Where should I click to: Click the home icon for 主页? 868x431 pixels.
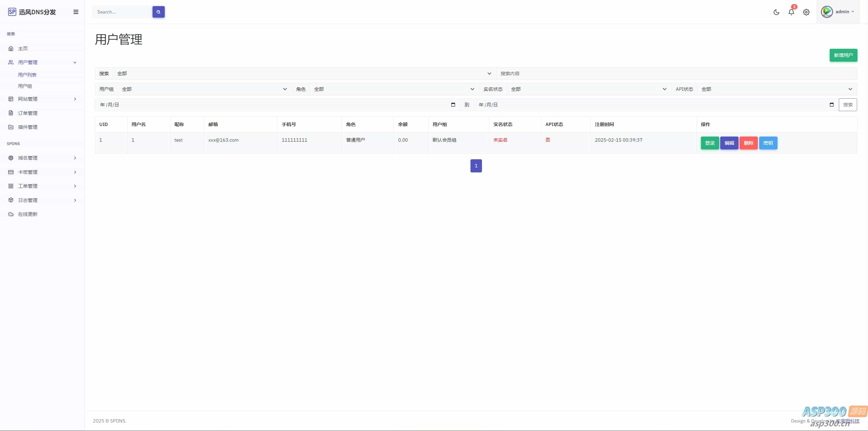coord(11,48)
